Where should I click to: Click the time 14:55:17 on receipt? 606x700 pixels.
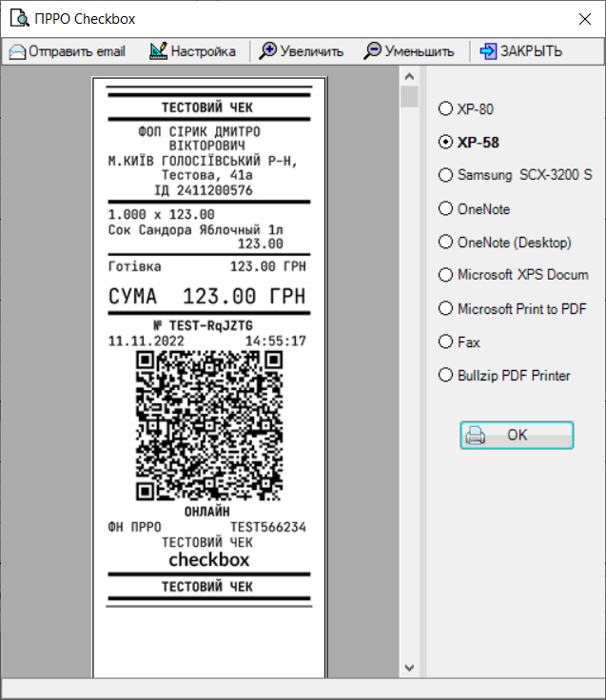point(276,341)
